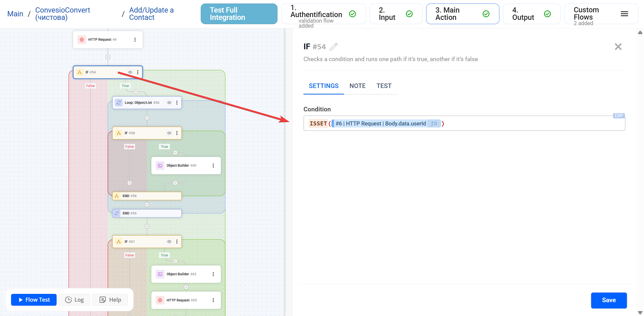This screenshot has height=316, width=644.
Task: Switch to the NOTE tab
Action: (x=357, y=86)
